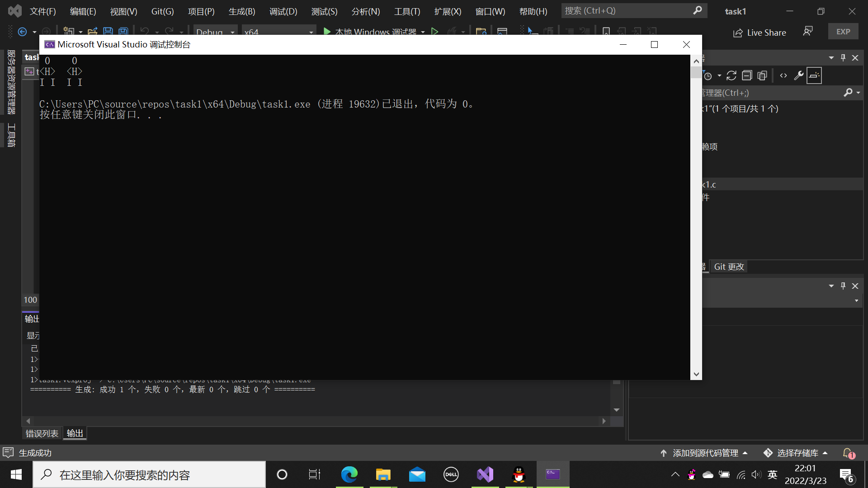Switch to the 错误列表 tab
The image size is (868, 488).
point(42,433)
